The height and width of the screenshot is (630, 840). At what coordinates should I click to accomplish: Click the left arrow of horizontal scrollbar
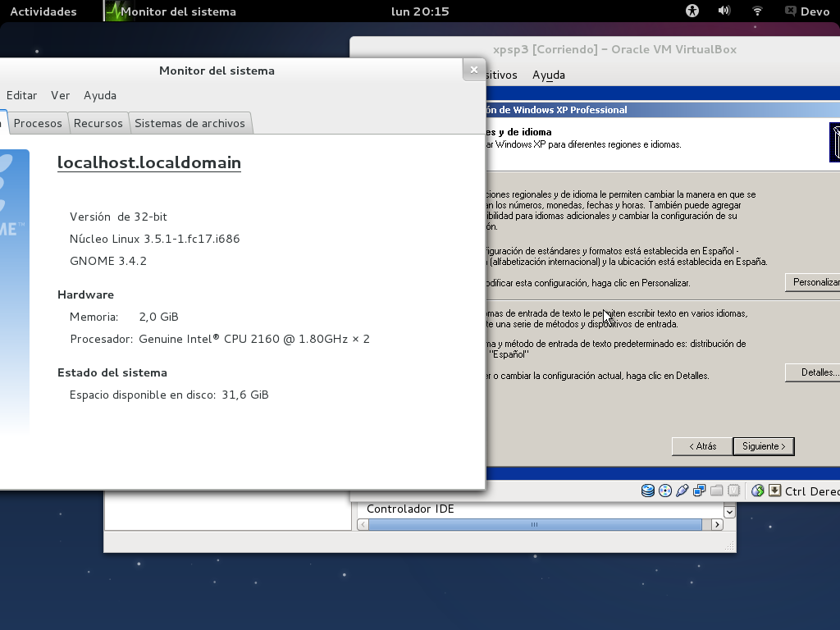click(x=363, y=524)
